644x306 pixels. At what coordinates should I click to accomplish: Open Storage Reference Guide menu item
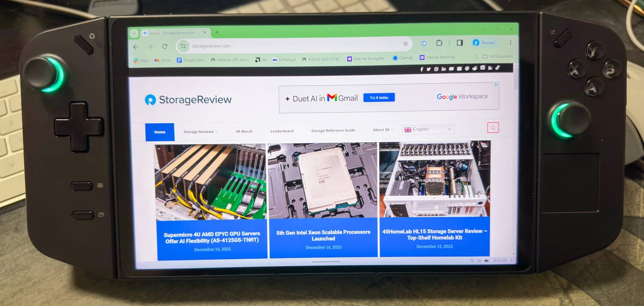click(333, 130)
